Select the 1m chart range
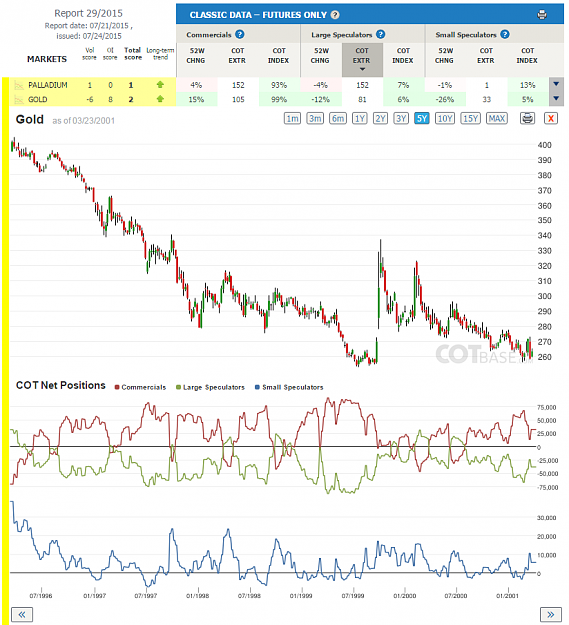This screenshot has height=625, width=569. pyautogui.click(x=292, y=118)
